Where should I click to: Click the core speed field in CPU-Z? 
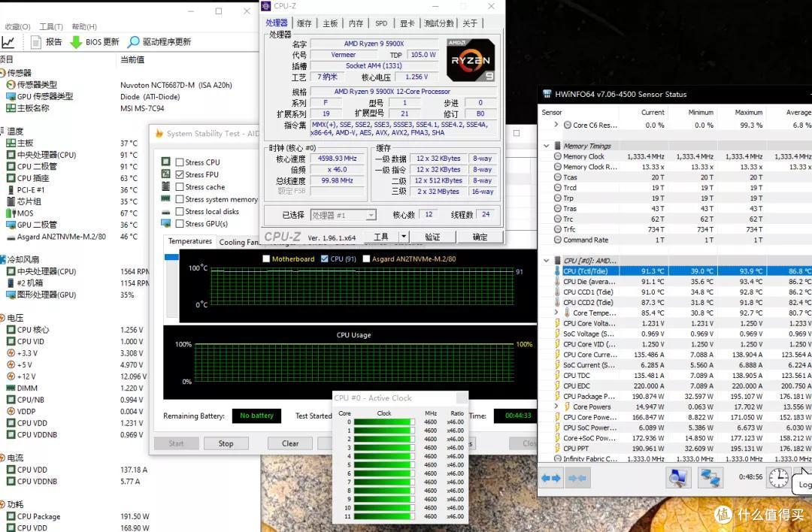click(x=337, y=159)
